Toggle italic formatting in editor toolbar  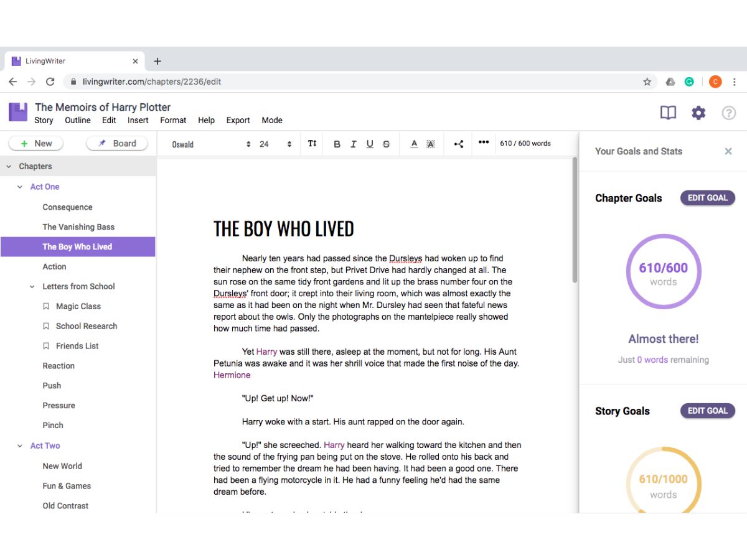point(353,144)
